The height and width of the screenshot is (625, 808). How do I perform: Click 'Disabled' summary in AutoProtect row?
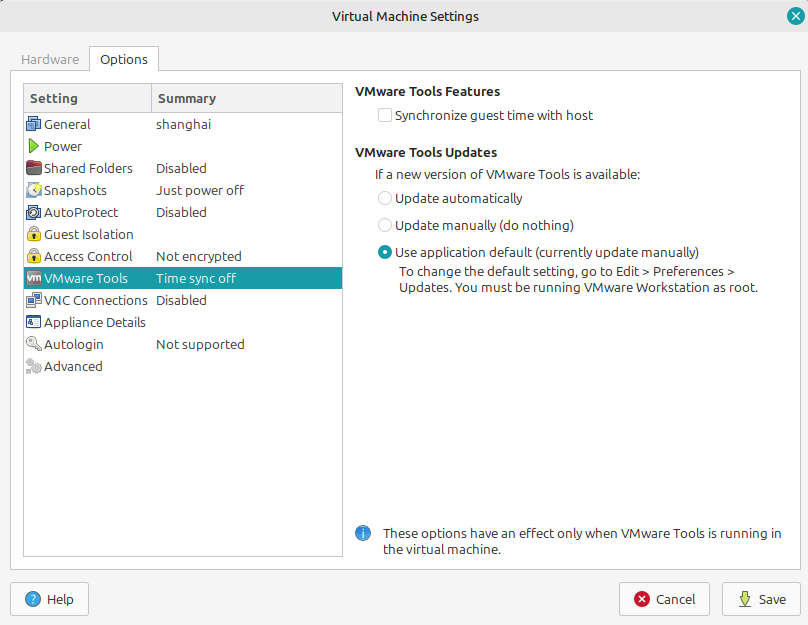(x=181, y=212)
